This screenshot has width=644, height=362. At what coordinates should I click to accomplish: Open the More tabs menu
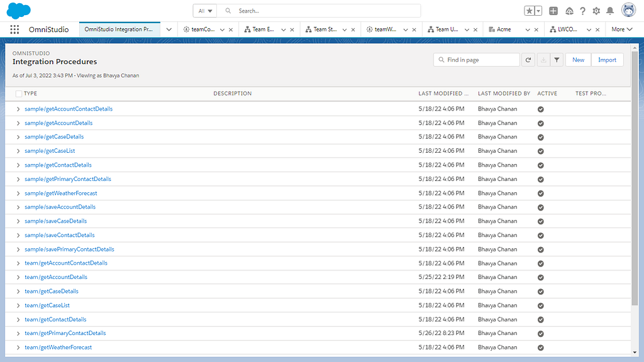point(622,29)
